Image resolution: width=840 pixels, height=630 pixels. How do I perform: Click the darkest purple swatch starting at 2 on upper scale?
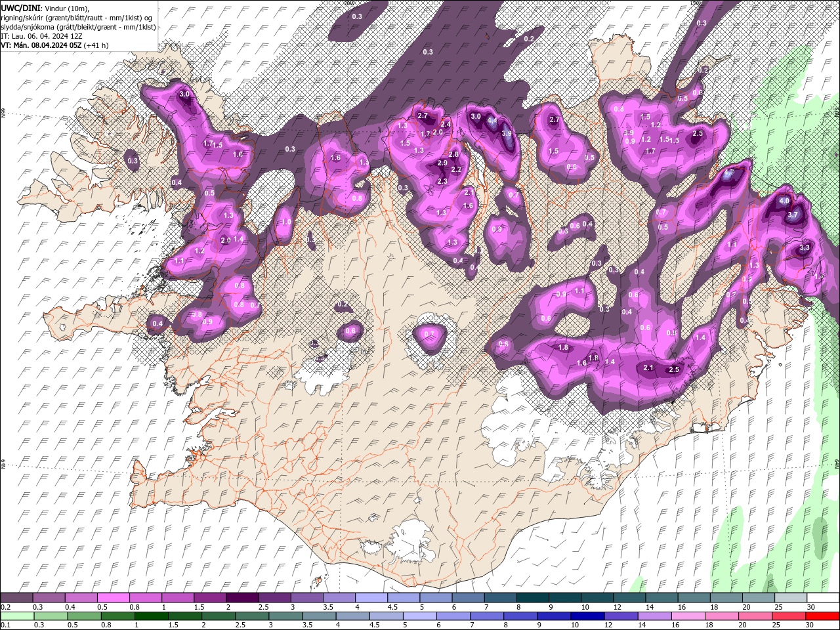tap(242, 598)
